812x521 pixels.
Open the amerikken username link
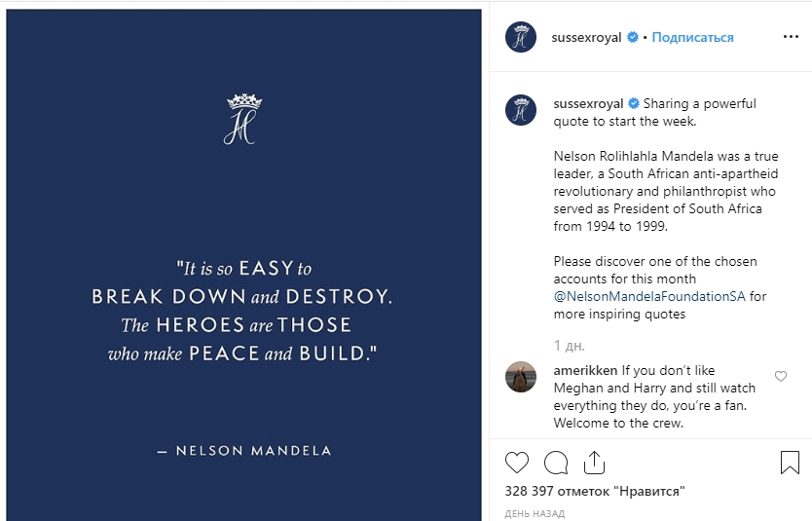(x=585, y=370)
